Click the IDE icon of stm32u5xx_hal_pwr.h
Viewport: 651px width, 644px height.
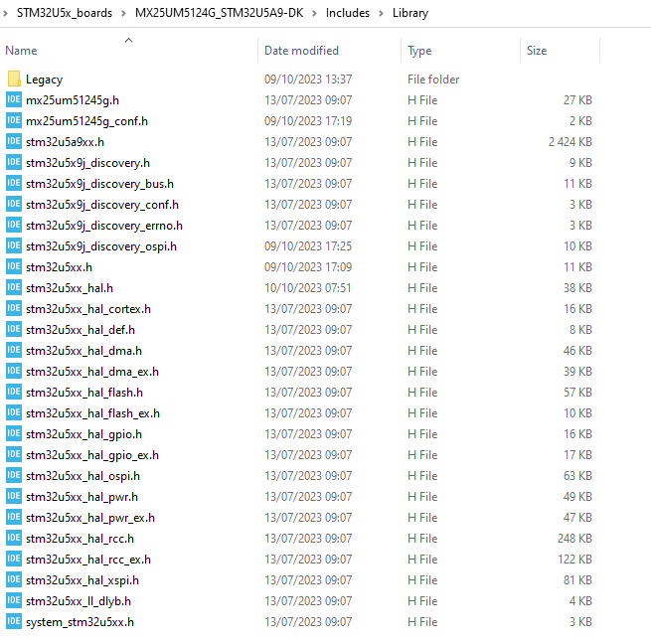click(14, 496)
